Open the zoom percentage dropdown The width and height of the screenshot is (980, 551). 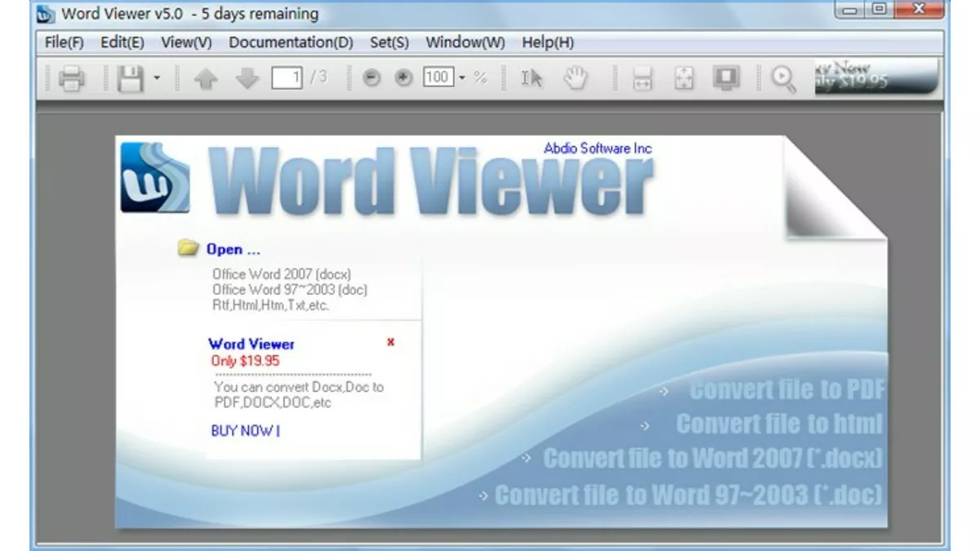(x=460, y=78)
